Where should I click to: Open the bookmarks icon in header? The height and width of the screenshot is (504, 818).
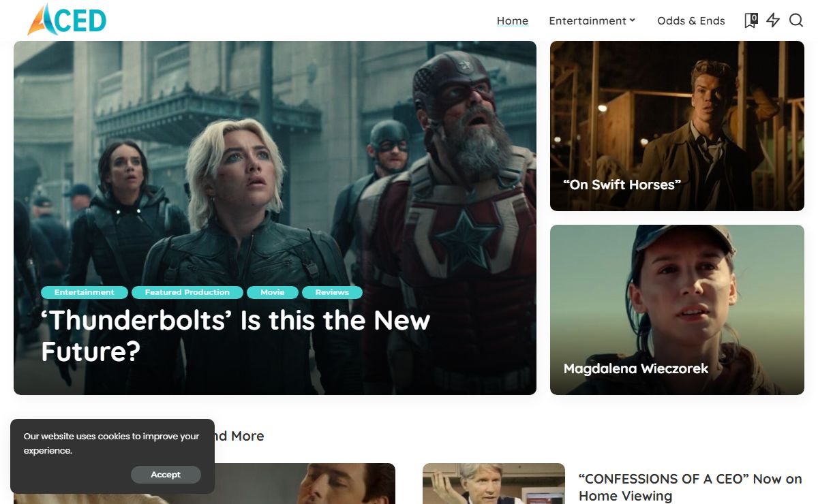click(751, 20)
